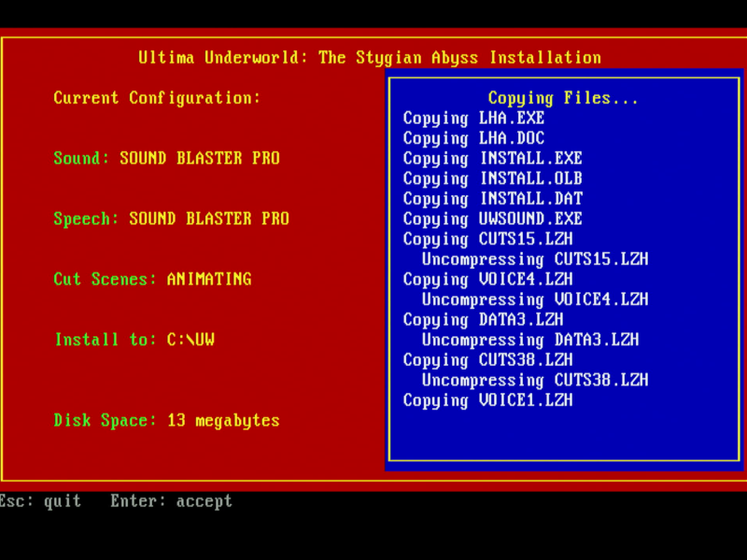Screen dimensions: 747x560
Task: Click the 'Copying LHA.EXE' line
Action: pyautogui.click(x=473, y=119)
